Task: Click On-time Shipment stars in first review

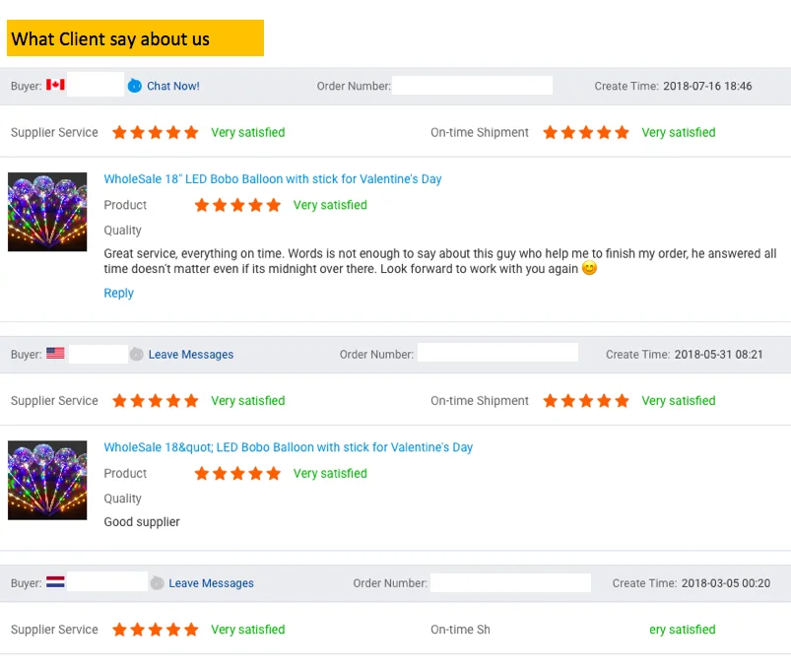Action: tap(586, 132)
